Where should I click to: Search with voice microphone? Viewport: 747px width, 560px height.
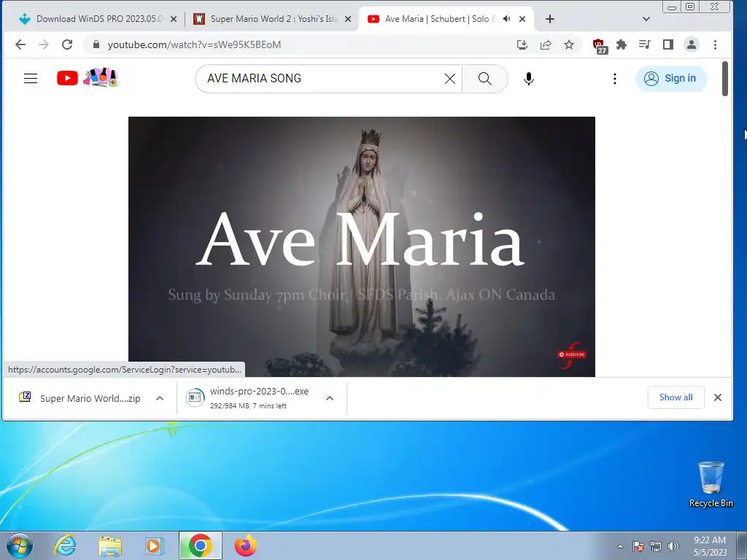pyautogui.click(x=528, y=79)
